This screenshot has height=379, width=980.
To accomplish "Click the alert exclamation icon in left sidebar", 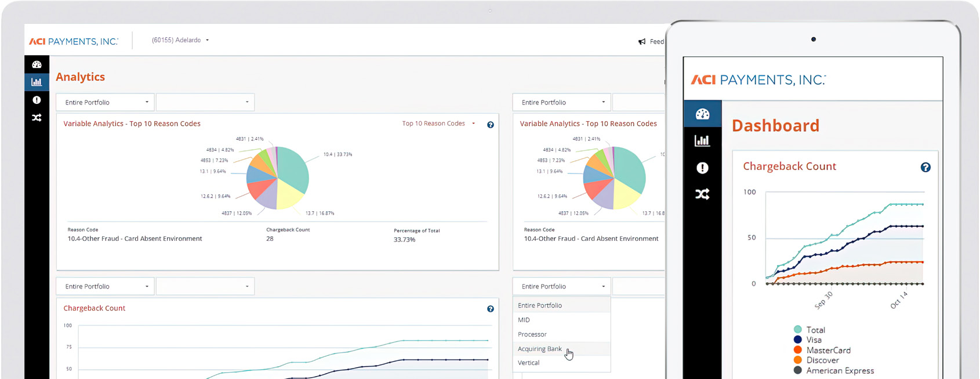I will point(37,100).
